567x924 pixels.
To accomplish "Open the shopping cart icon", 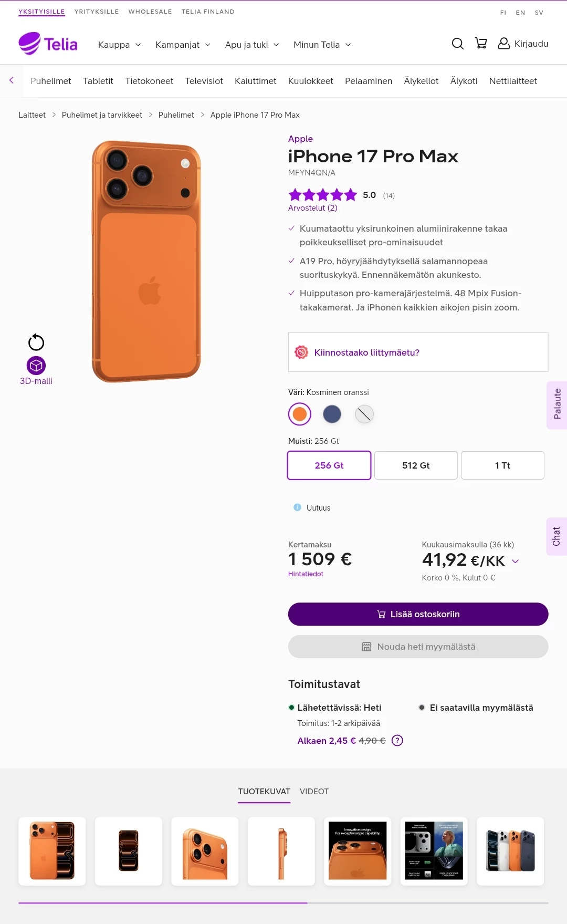I will (x=480, y=44).
